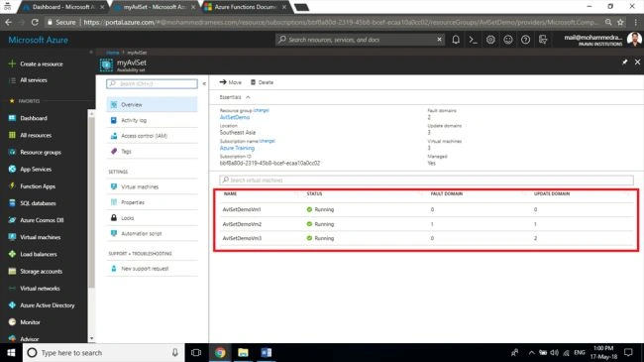Image resolution: width=644 pixels, height=362 pixels.
Task: Focus the Search virtual machines field
Action: (426, 181)
